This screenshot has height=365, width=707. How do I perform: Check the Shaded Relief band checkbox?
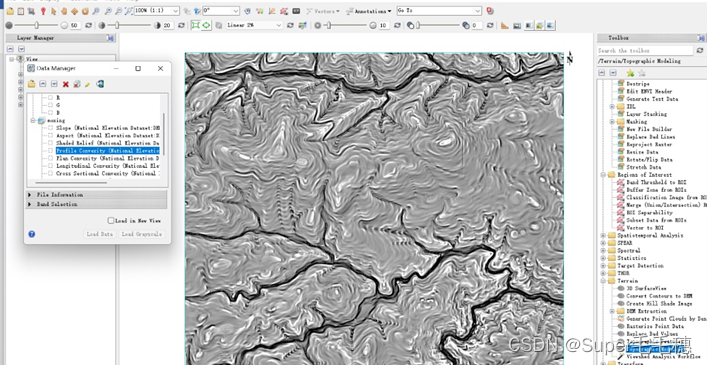pos(50,143)
